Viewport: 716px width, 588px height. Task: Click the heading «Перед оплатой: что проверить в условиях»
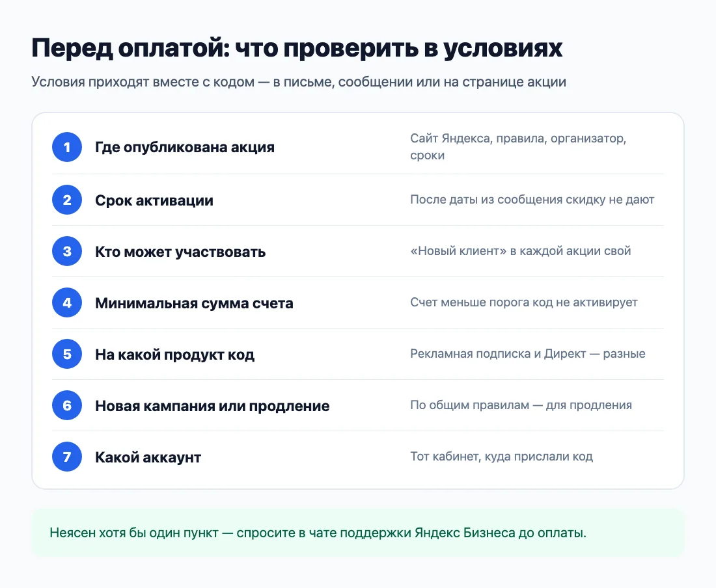click(297, 48)
